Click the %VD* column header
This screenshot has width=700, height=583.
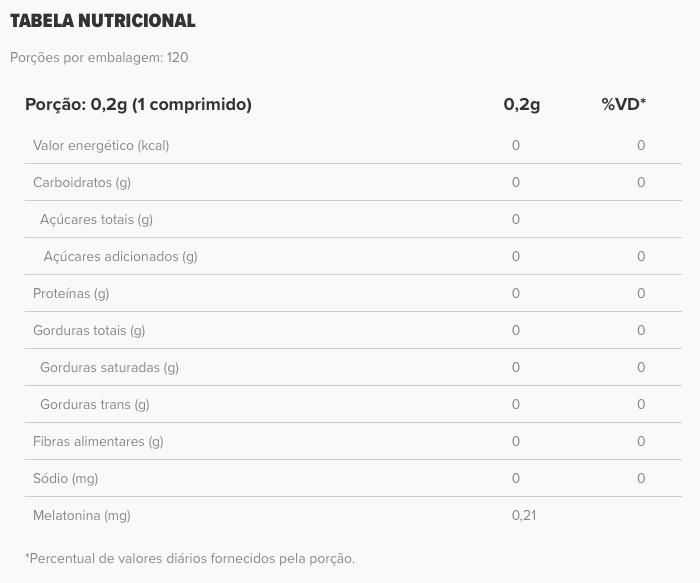(624, 104)
